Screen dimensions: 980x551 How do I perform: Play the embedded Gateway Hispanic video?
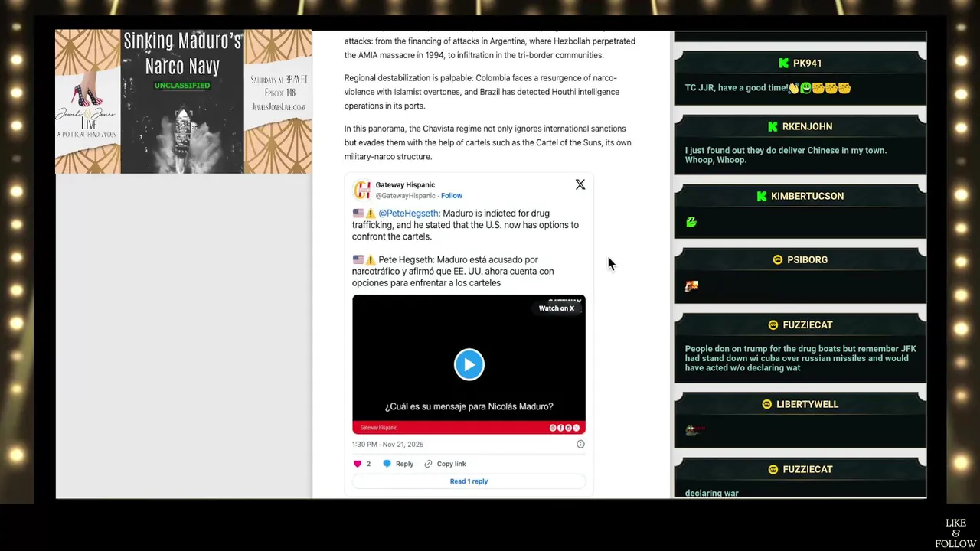(469, 364)
